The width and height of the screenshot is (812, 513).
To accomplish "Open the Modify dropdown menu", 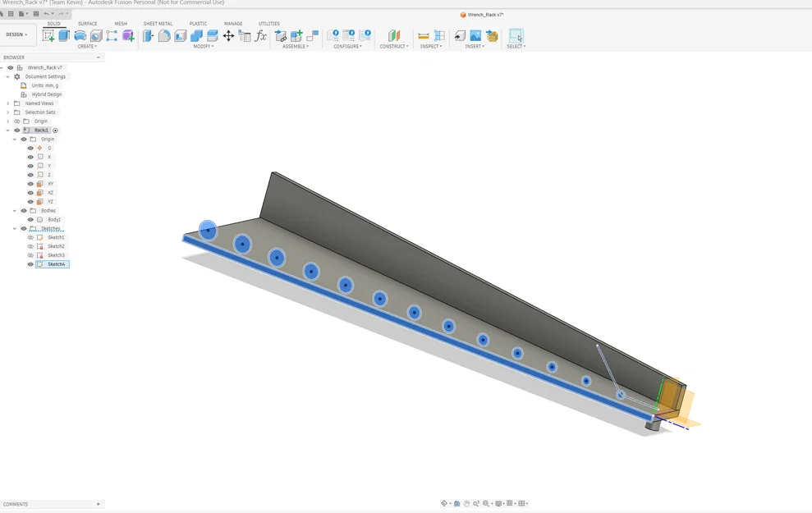I will click(204, 47).
